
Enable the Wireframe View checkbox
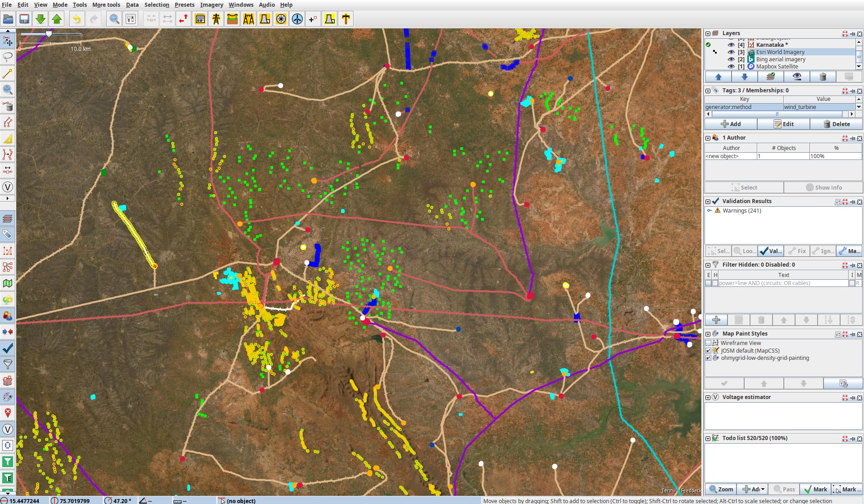(x=709, y=343)
